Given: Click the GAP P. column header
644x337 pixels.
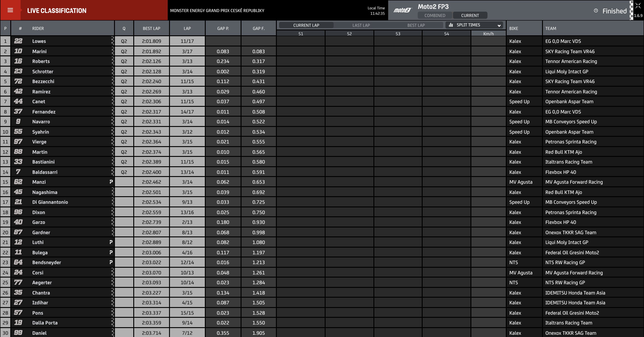Looking at the screenshot, I should point(223,28).
